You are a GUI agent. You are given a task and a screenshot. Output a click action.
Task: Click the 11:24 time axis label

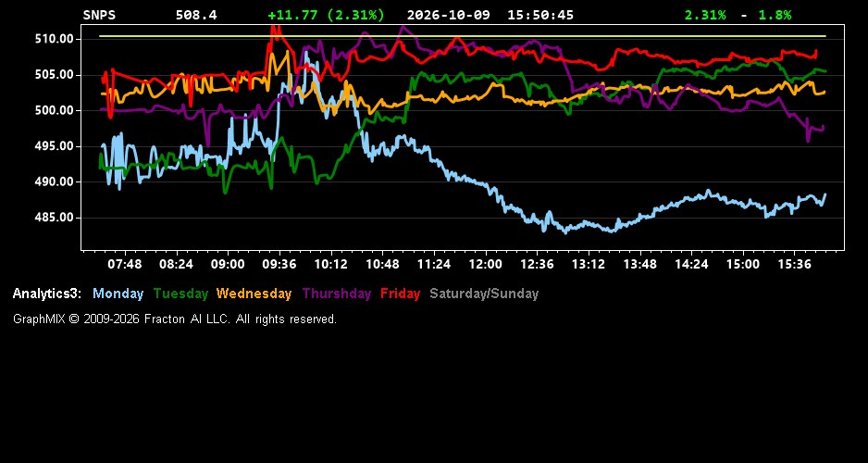click(434, 264)
